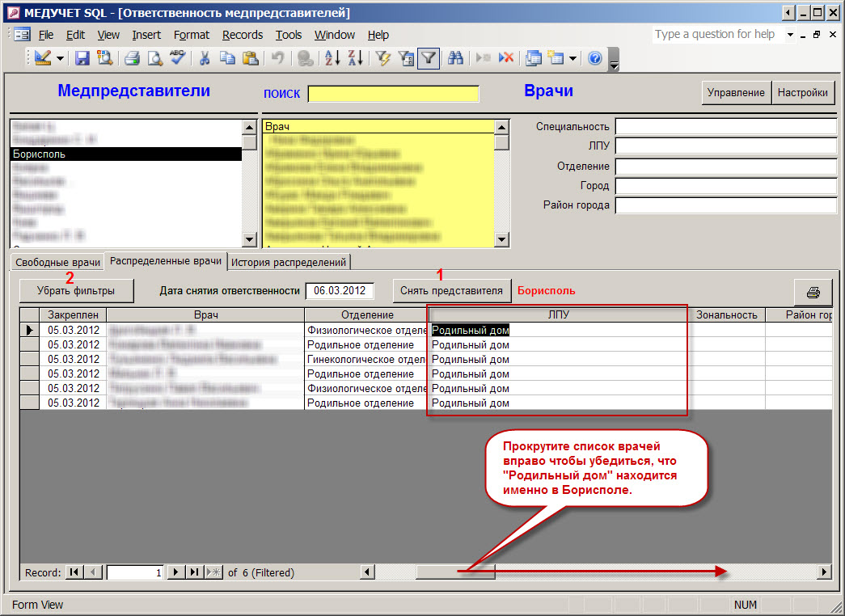This screenshot has height=616, width=845.
Task: Open the Records menu
Action: tap(243, 35)
